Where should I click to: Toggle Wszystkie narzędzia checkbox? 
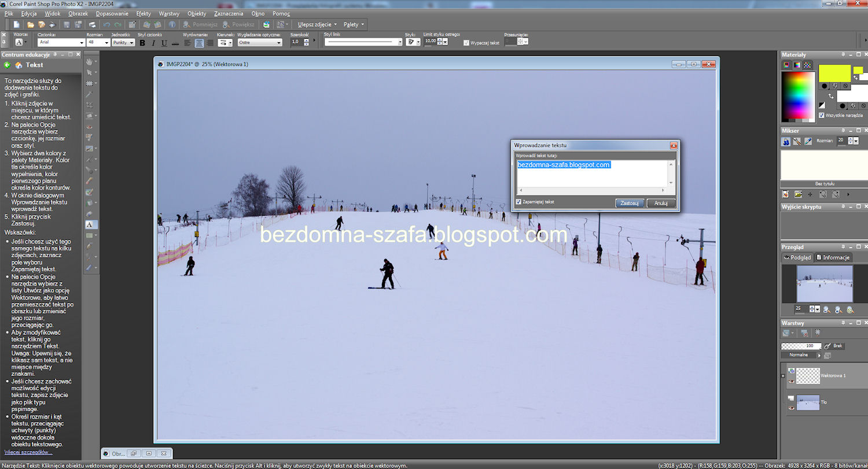822,115
